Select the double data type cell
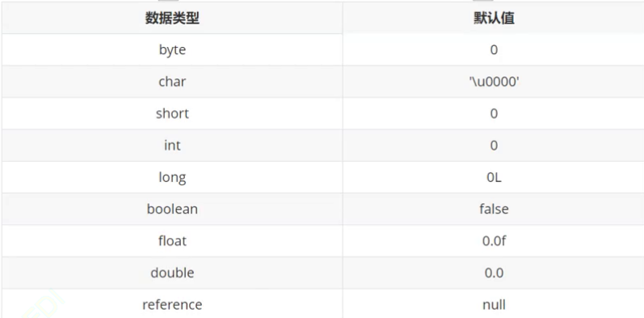The width and height of the screenshot is (644, 318). point(172,273)
